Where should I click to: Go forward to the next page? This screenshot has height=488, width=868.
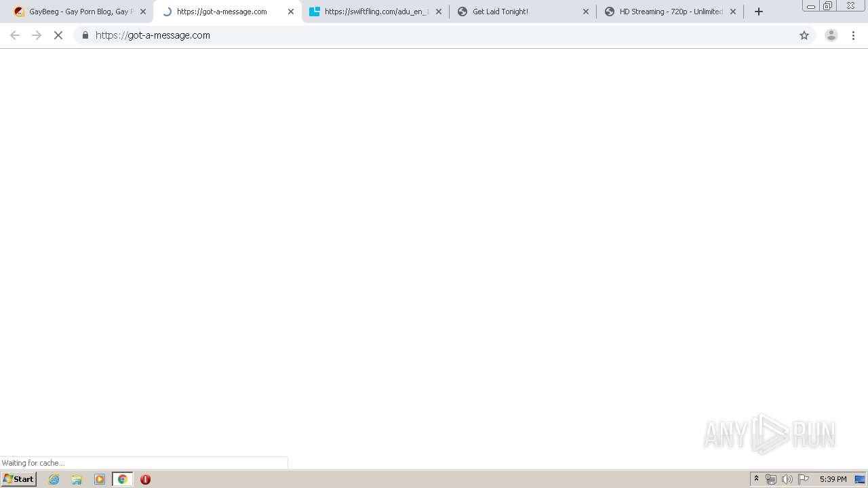click(x=37, y=35)
